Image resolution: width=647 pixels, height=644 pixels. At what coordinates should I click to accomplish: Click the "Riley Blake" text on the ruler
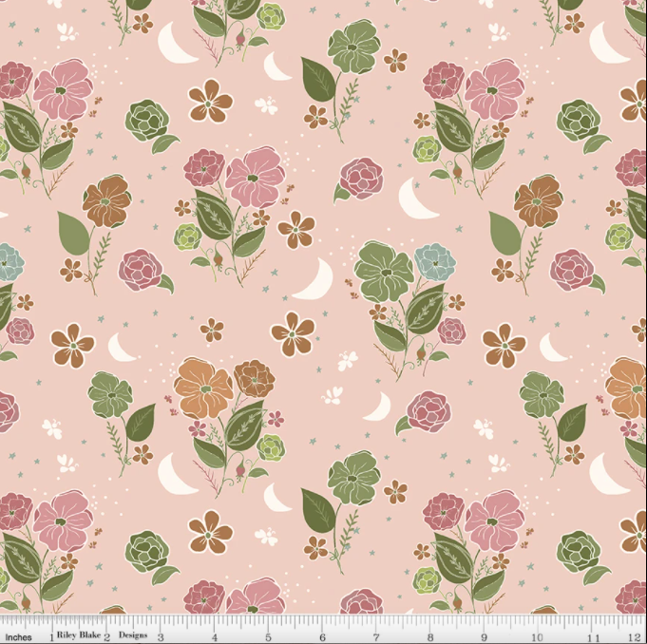[x=78, y=635]
